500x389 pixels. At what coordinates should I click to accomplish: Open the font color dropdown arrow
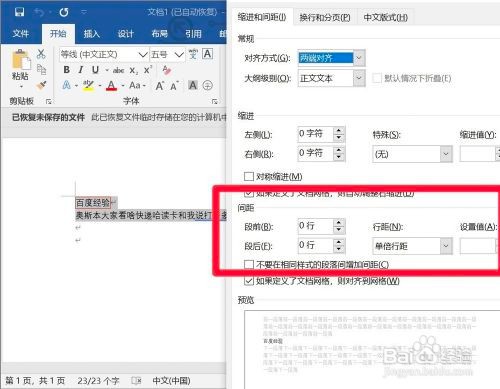click(x=123, y=86)
